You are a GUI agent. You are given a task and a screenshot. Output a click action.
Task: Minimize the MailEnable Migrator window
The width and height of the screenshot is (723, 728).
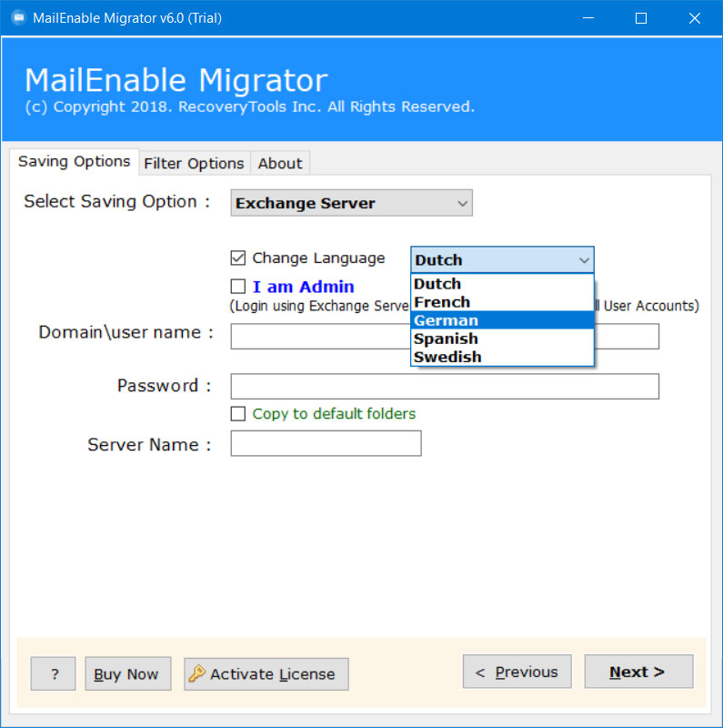(x=588, y=18)
